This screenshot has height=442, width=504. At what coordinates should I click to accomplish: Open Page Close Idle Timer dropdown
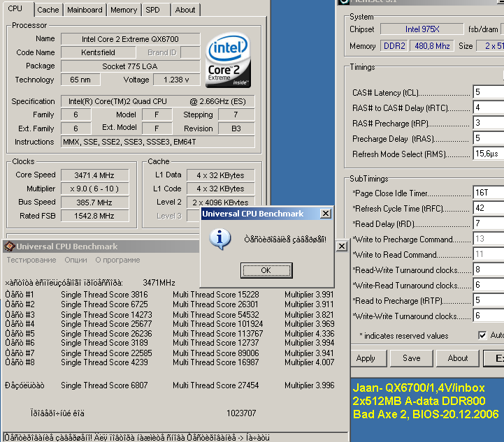click(489, 193)
